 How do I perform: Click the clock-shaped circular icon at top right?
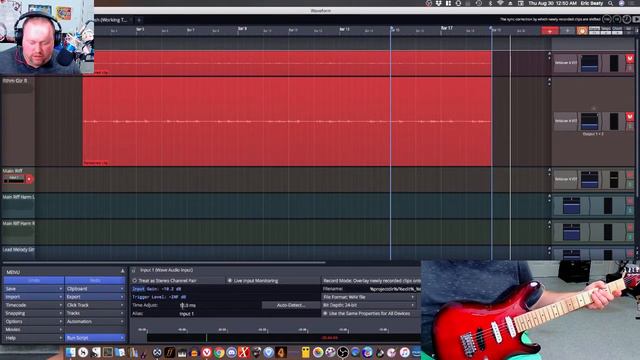coord(627,19)
